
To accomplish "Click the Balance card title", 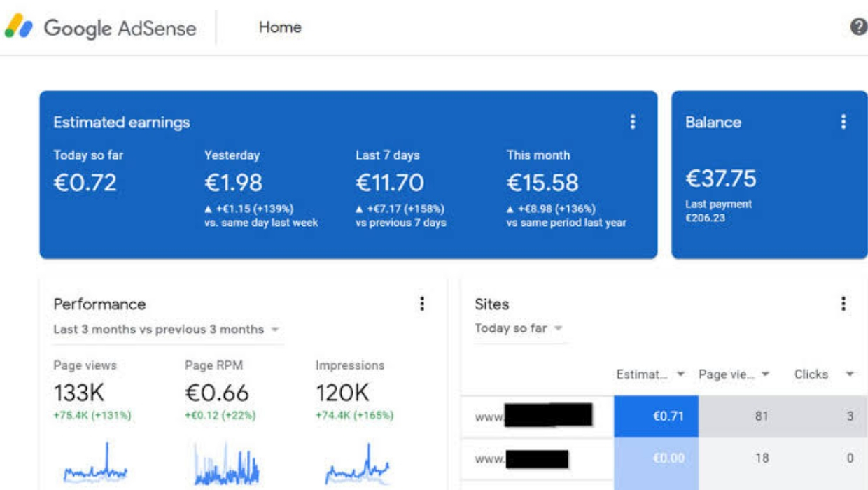I will tap(713, 122).
